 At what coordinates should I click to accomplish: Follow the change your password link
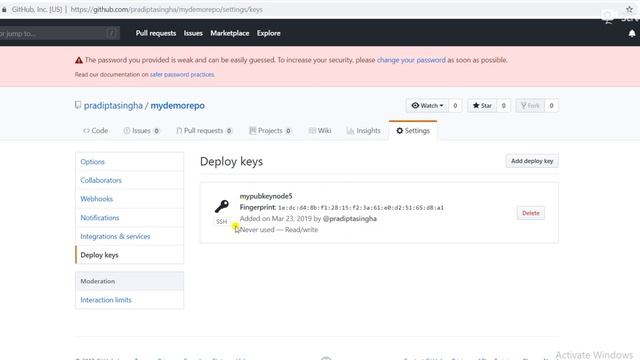point(411,60)
